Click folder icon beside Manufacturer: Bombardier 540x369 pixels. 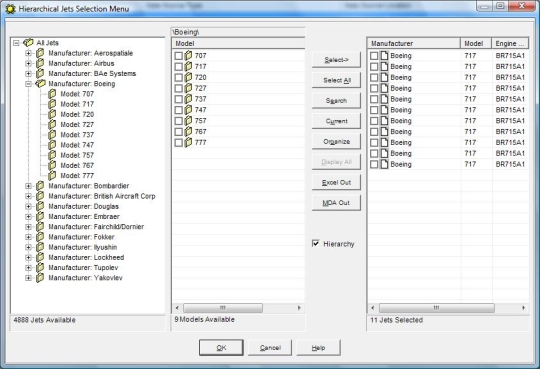pos(40,186)
